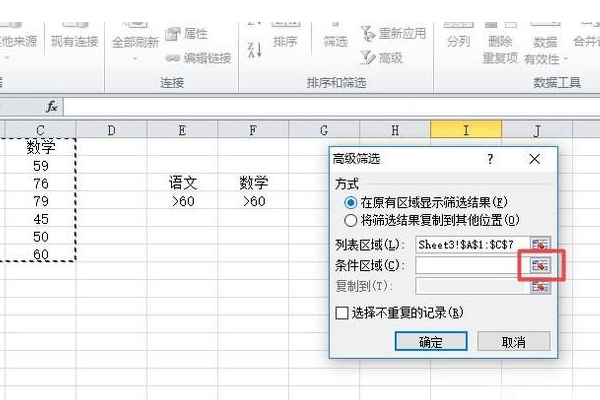Select column H header
Viewport: 600px width, 400px height.
pyautogui.click(x=395, y=130)
